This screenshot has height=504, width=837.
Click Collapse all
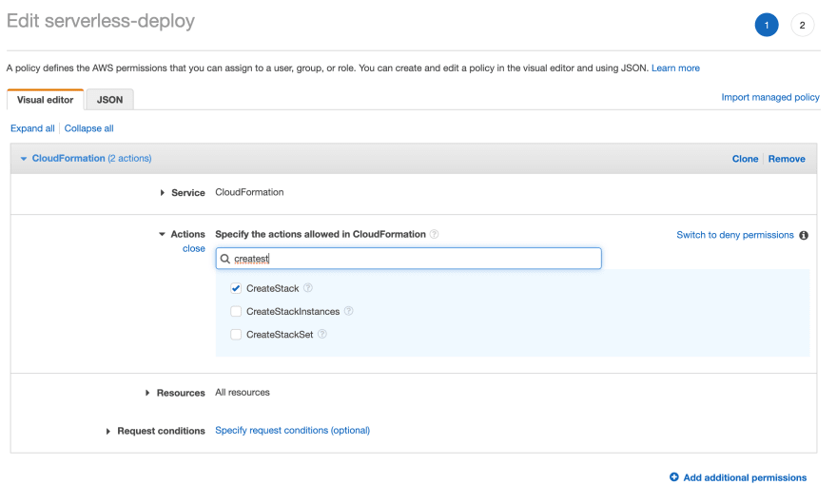pos(89,128)
